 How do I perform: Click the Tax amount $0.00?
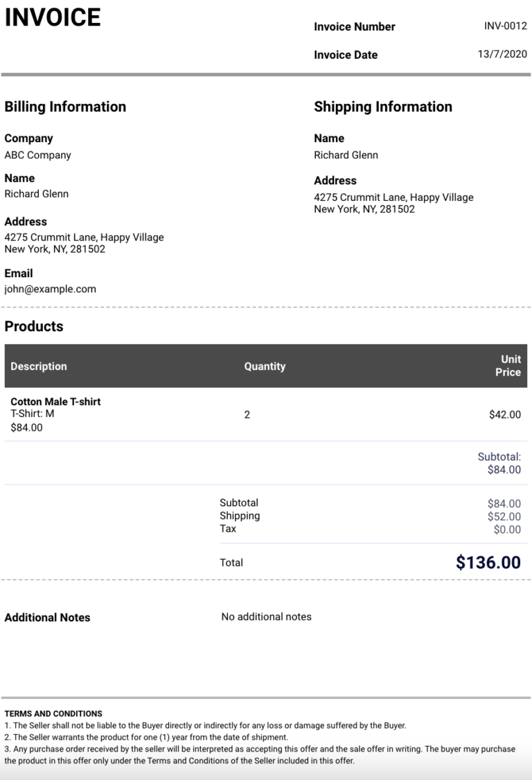[506, 530]
